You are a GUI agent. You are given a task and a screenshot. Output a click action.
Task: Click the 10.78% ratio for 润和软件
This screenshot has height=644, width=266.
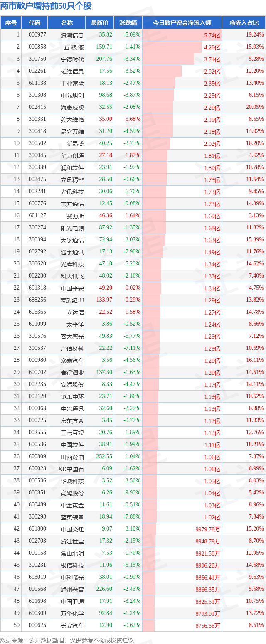255,167
